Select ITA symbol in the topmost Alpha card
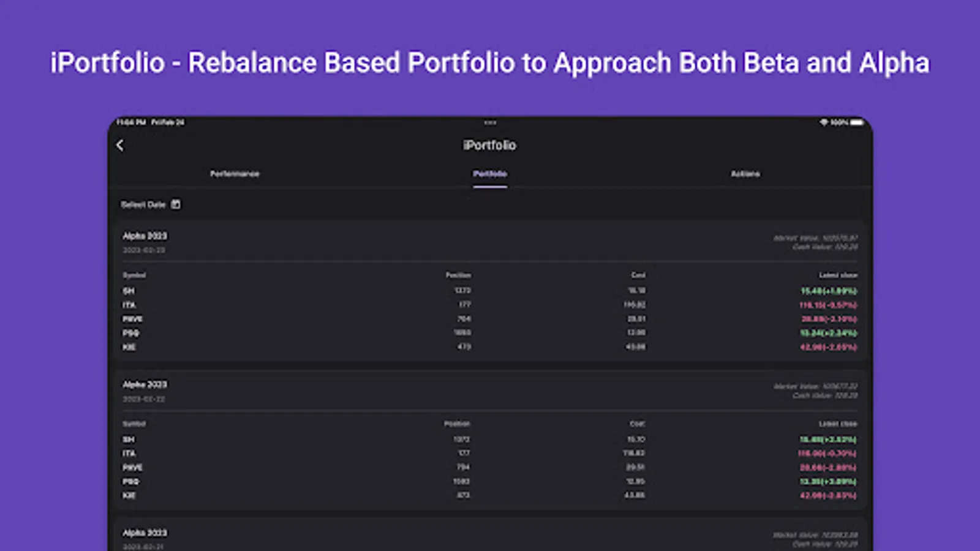 [129, 305]
